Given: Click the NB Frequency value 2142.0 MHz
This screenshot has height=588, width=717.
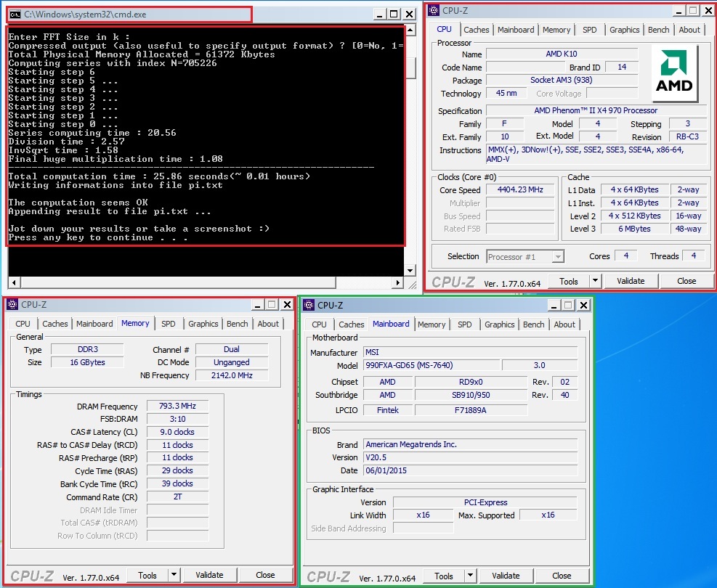Looking at the screenshot, I should 232,375.
